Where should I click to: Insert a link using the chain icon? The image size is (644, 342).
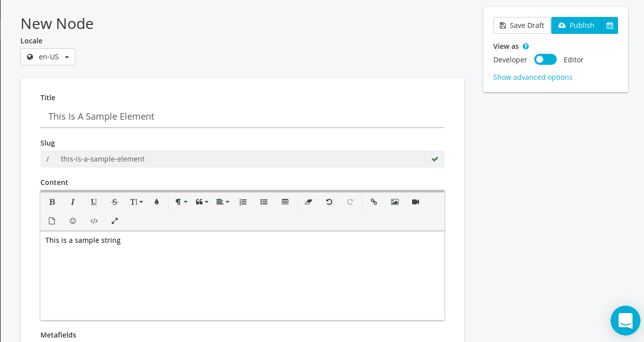tap(374, 202)
